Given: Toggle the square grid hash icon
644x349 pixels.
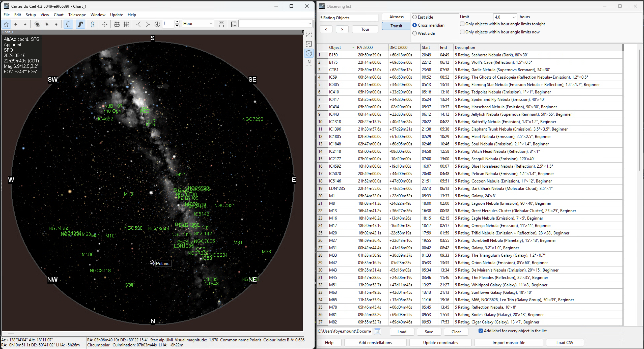Looking at the screenshot, I should (x=126, y=24).
